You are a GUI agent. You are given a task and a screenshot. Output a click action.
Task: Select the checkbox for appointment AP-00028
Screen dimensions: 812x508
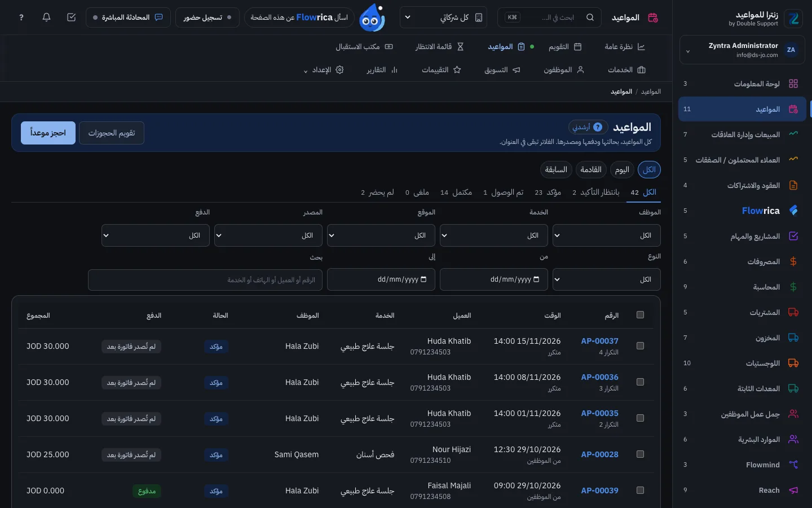(x=640, y=454)
